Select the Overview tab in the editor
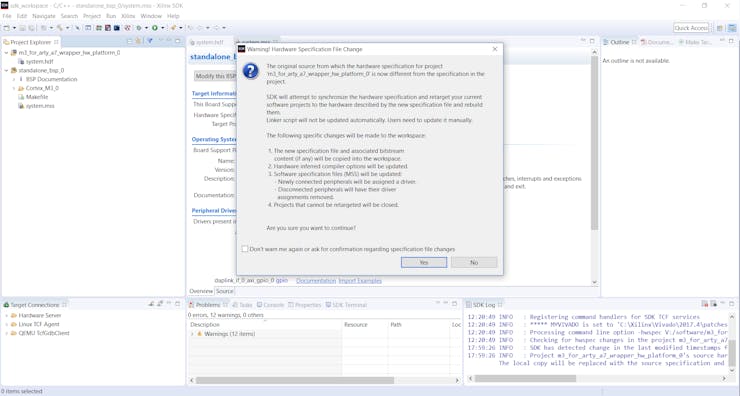The width and height of the screenshot is (740, 396). 201,291
